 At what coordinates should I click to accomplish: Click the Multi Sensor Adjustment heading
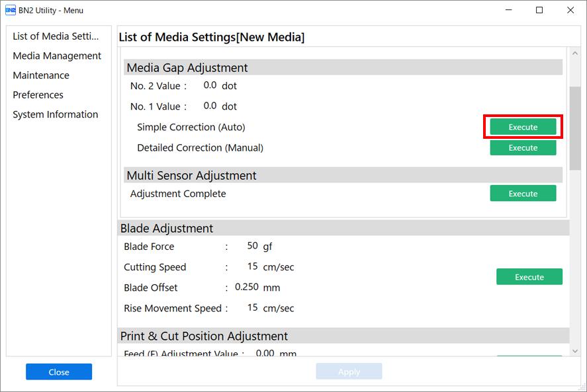tap(191, 175)
